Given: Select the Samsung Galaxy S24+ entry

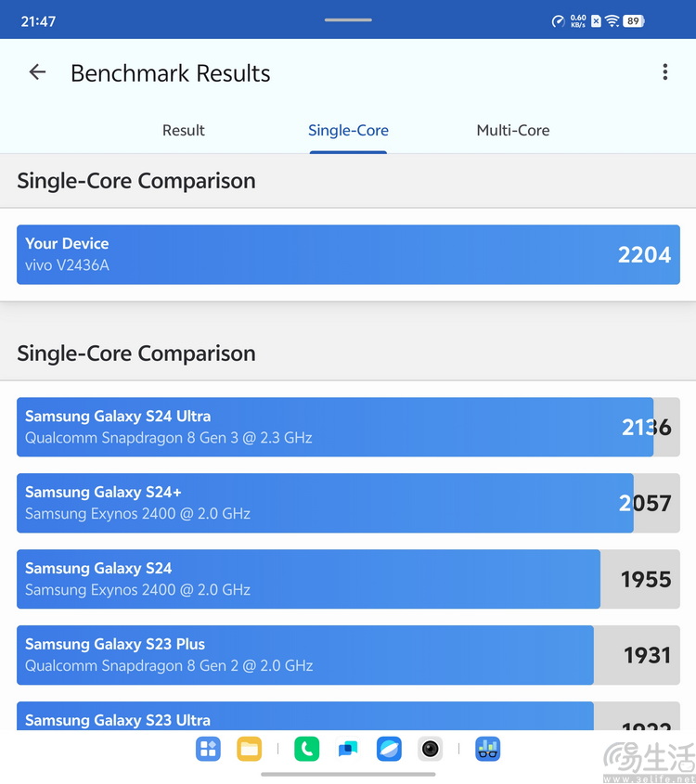Looking at the screenshot, I should point(348,503).
